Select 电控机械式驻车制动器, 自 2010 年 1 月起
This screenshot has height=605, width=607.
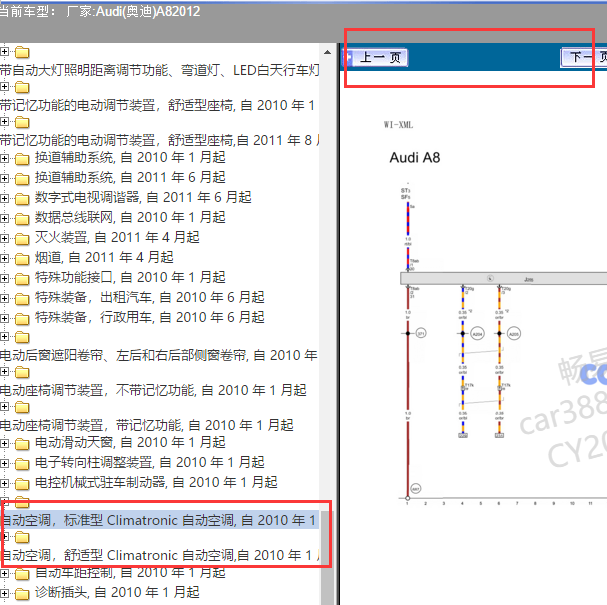pyautogui.click(x=156, y=483)
